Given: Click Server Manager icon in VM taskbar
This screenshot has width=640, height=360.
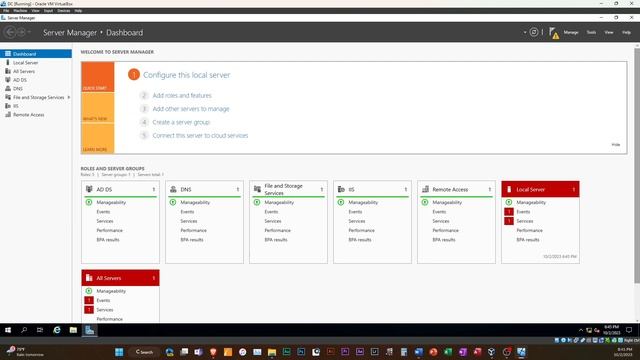Looking at the screenshot, I should (89, 330).
